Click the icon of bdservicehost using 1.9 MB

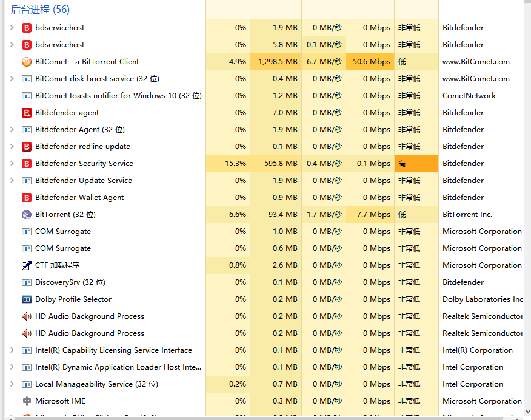[27, 28]
